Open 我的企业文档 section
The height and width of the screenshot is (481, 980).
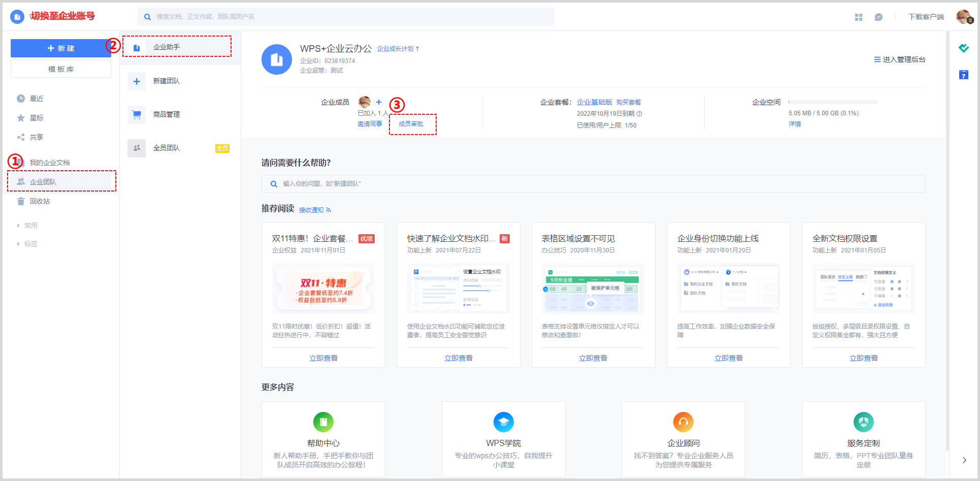[50, 163]
